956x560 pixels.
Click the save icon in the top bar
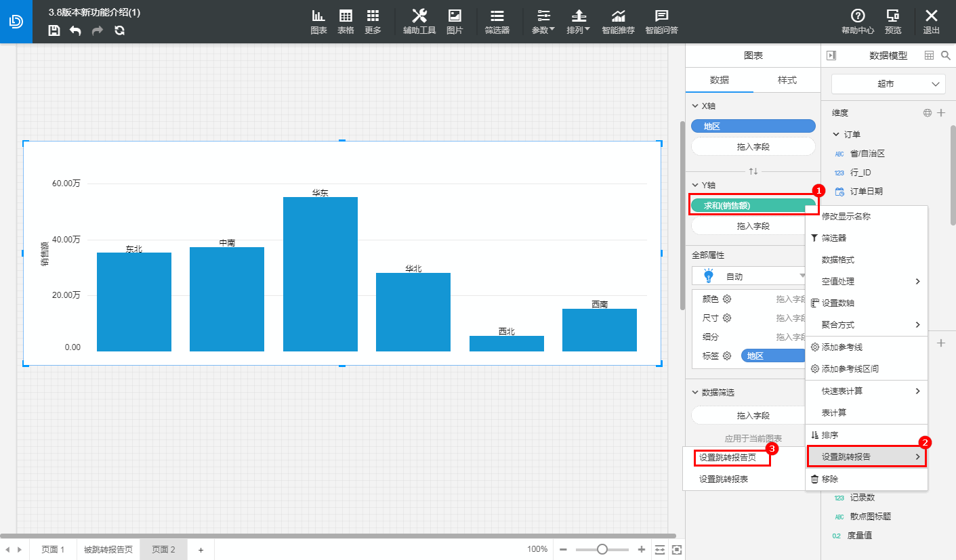[x=54, y=30]
